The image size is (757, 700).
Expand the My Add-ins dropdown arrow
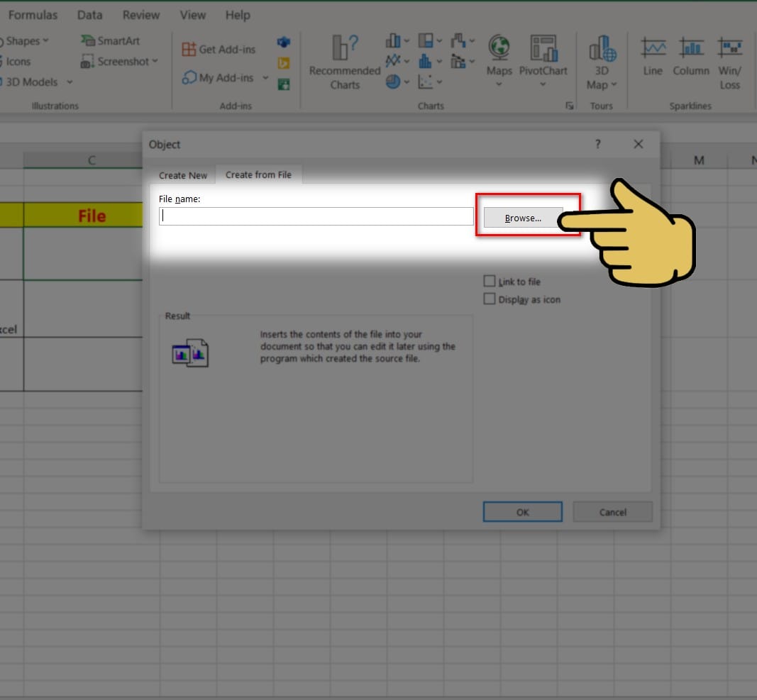click(265, 78)
